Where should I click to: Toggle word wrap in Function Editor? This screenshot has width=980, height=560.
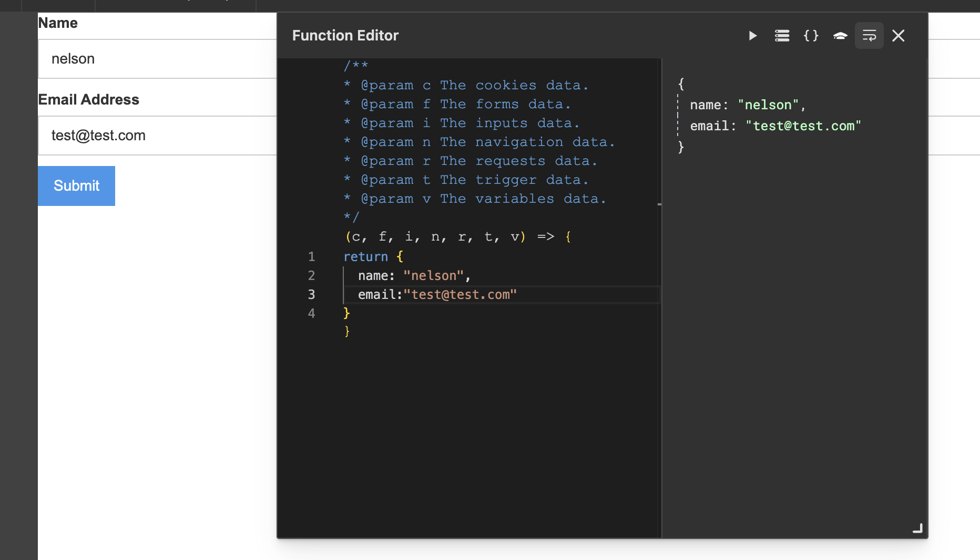click(x=869, y=36)
